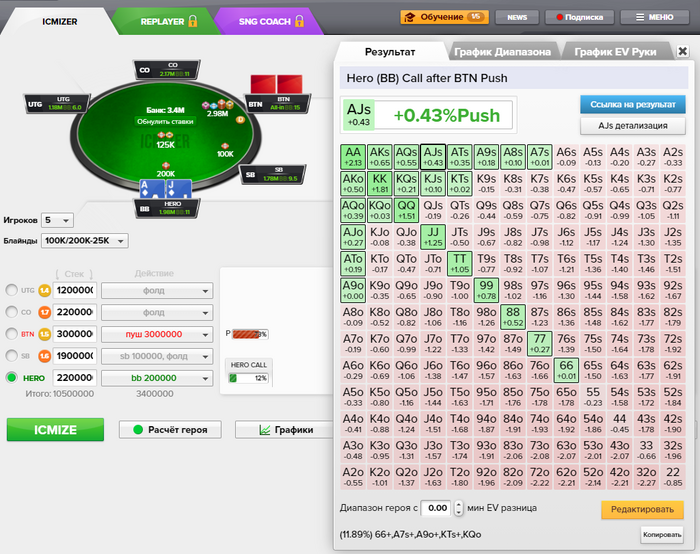Click the CO orange position badge
Viewport: 700px width, 554px height.
coord(44,312)
